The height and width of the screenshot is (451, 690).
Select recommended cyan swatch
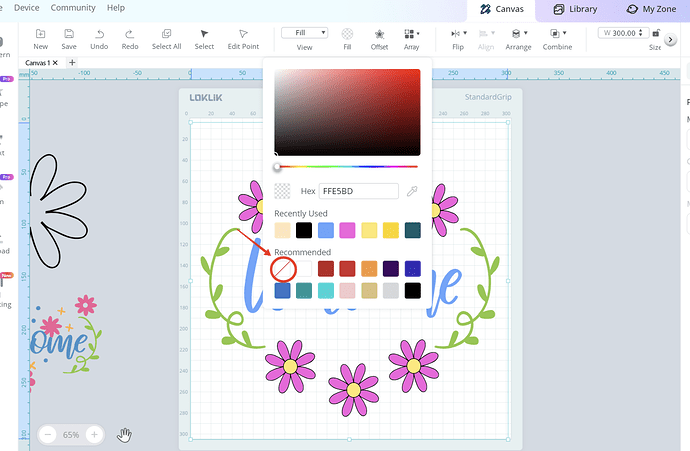(x=326, y=290)
